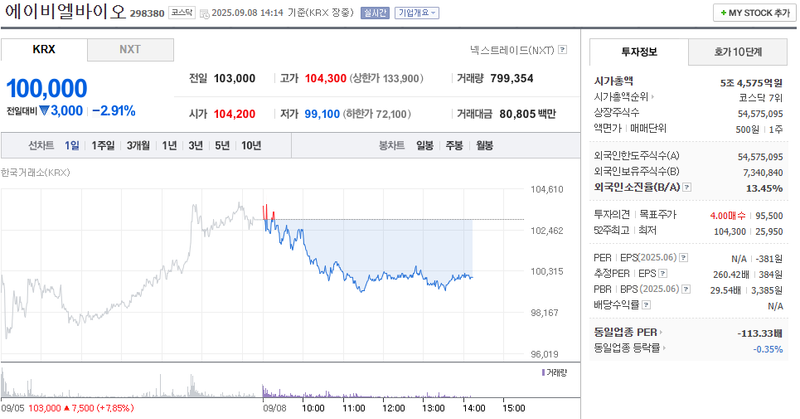Click the 14:00 time axis label
This screenshot has height=419, width=800.
tap(474, 408)
